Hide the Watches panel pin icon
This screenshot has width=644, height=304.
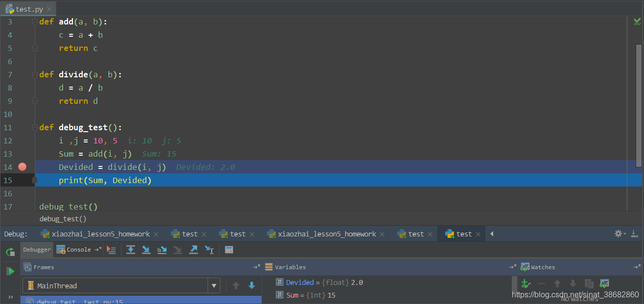[637, 267]
